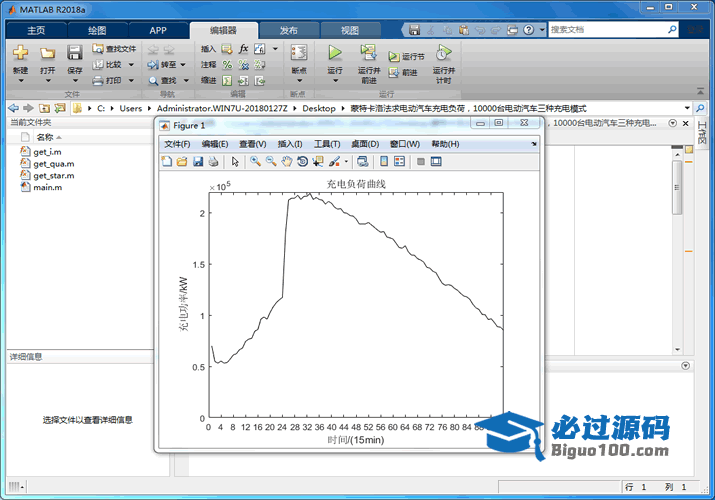Expand the New (新建) dropdown arrow
The width and height of the screenshot is (715, 500).
[20, 81]
